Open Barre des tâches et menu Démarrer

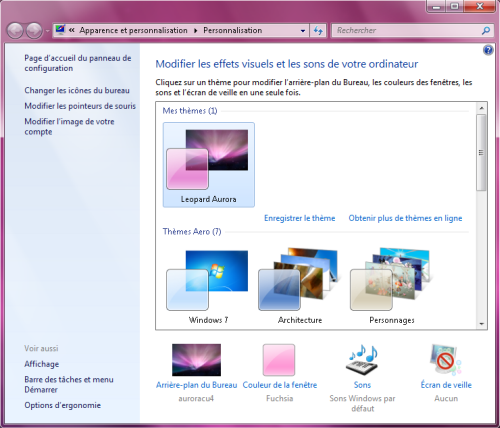pyautogui.click(x=69, y=385)
